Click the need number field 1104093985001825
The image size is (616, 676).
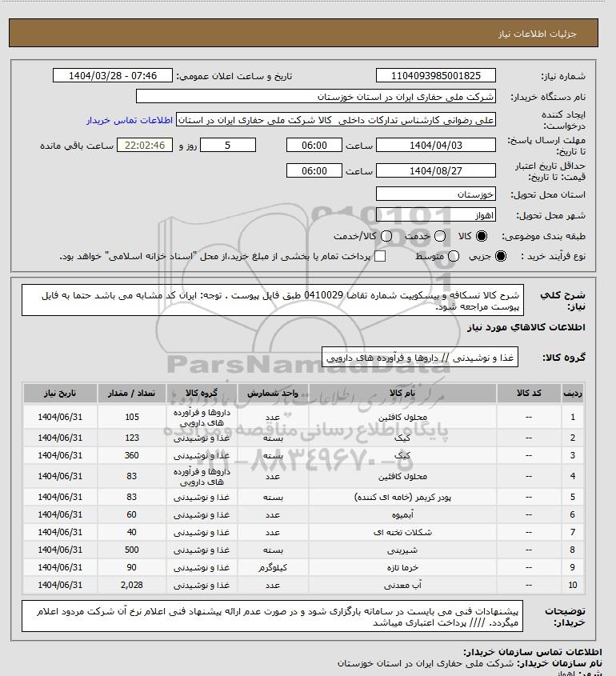coord(436,75)
